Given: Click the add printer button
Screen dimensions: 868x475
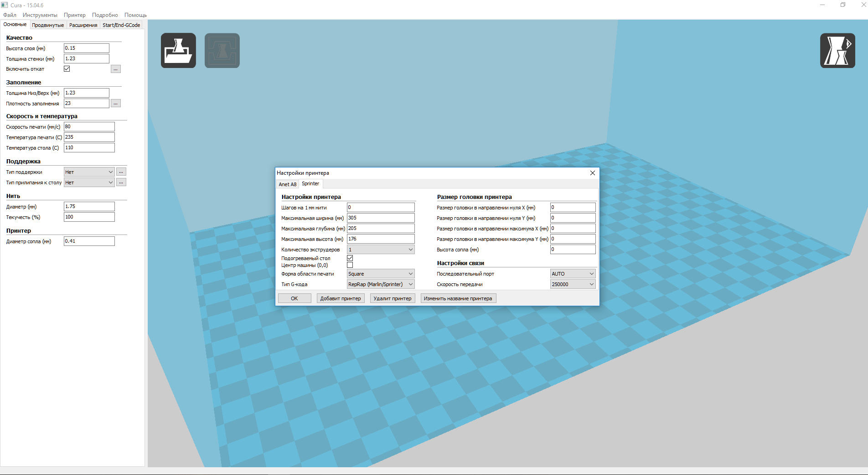Looking at the screenshot, I should click(x=340, y=298).
